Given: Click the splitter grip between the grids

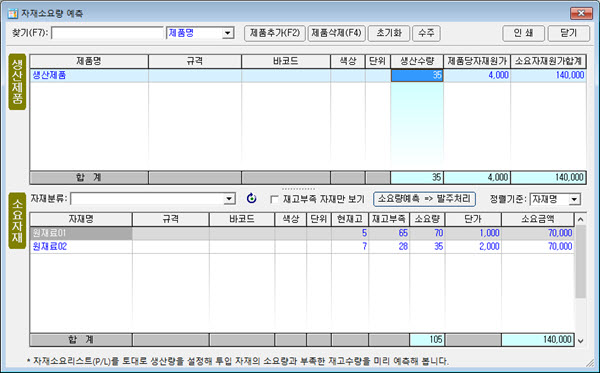Looking at the screenshot, I should pyautogui.click(x=298, y=189).
